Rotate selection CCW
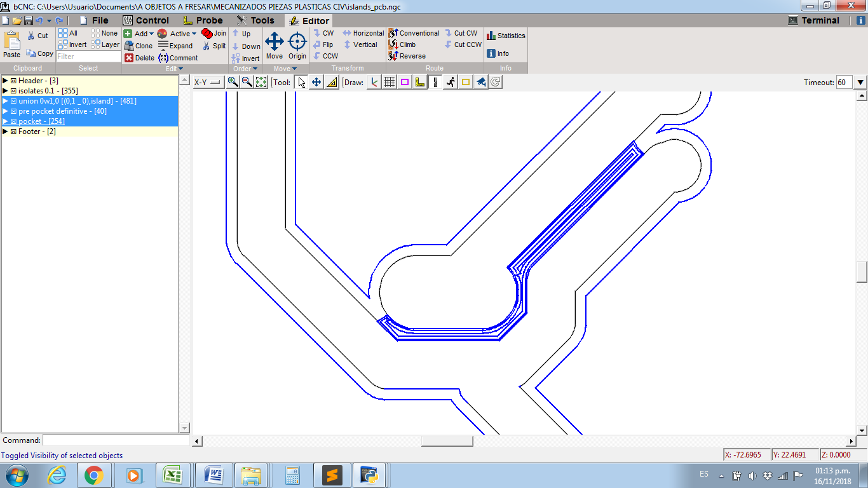This screenshot has height=488, width=868. 325,56
